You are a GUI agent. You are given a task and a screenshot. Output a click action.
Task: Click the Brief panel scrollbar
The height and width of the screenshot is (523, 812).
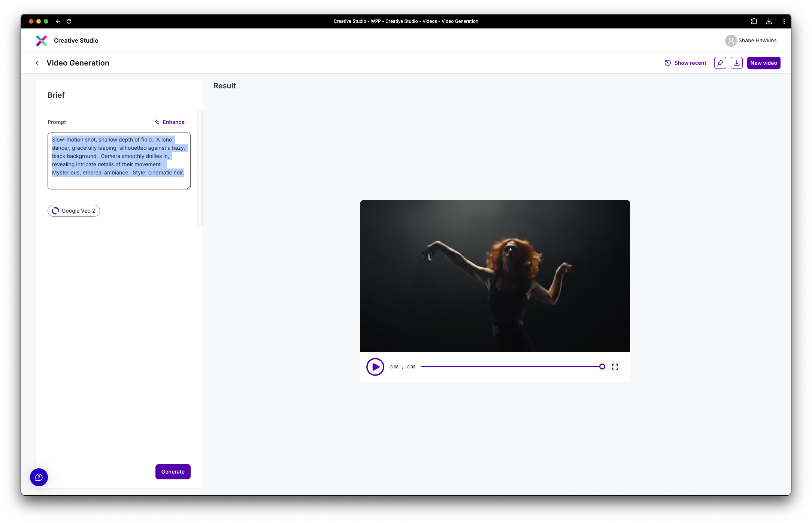pos(200,168)
